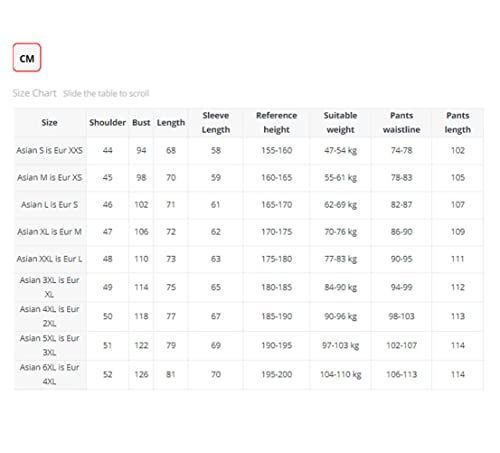The image size is (500, 453).
Task: Click reference height cell '195-200'
Action: click(276, 375)
